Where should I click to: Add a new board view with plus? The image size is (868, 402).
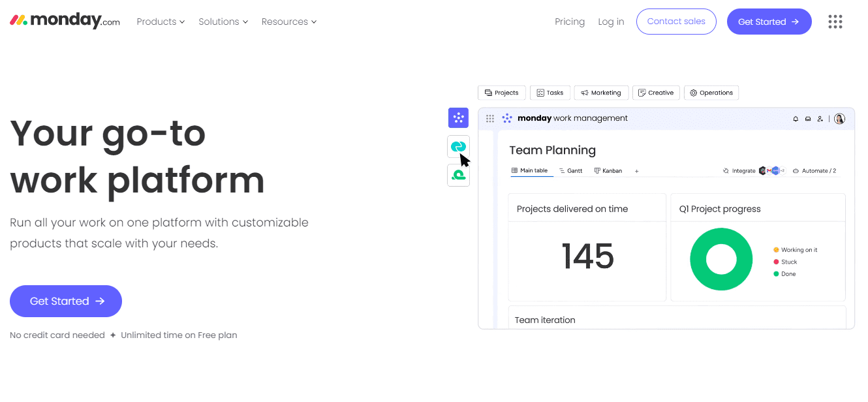[637, 171]
